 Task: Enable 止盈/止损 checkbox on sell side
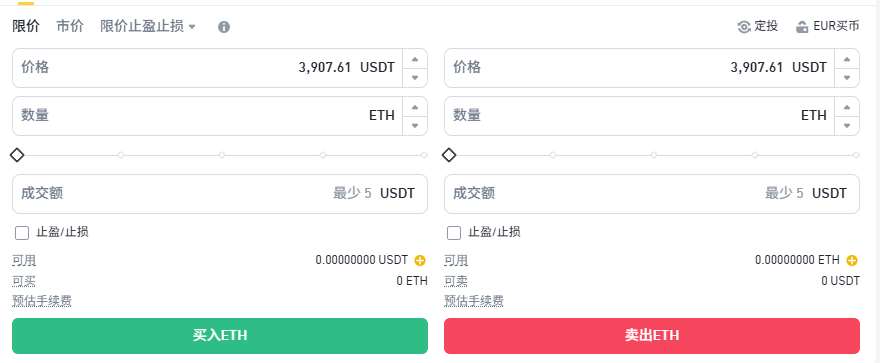pyautogui.click(x=454, y=233)
